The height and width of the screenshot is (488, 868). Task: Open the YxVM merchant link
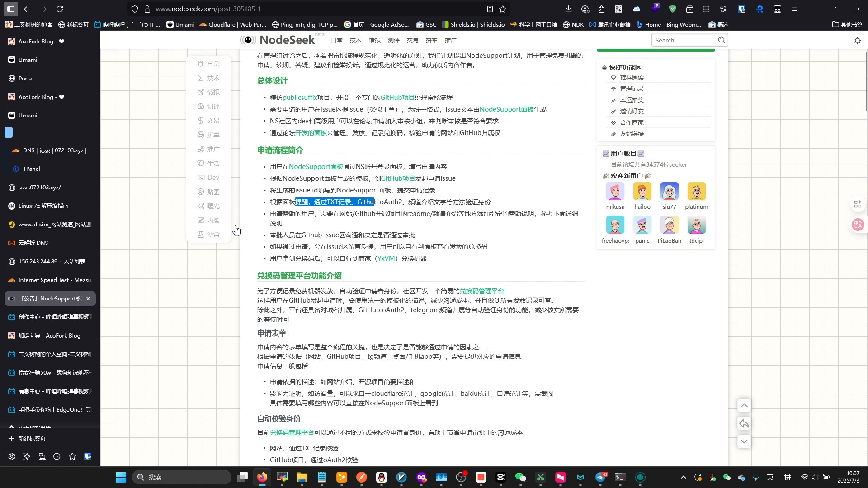coord(386,258)
